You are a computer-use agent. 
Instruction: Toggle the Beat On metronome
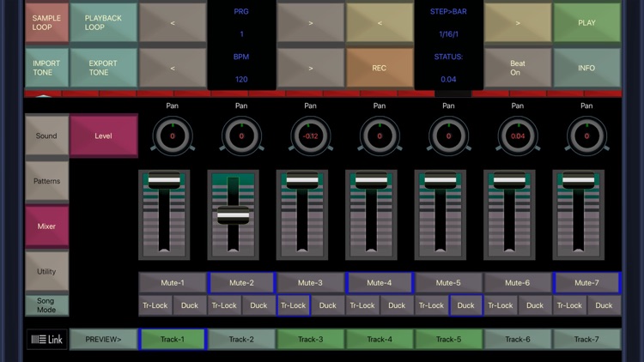518,68
